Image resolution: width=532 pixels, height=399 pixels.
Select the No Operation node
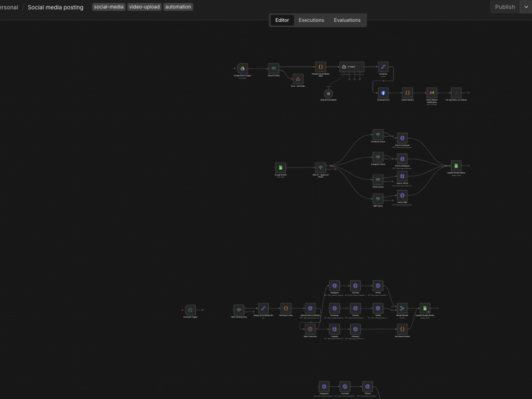click(x=456, y=93)
